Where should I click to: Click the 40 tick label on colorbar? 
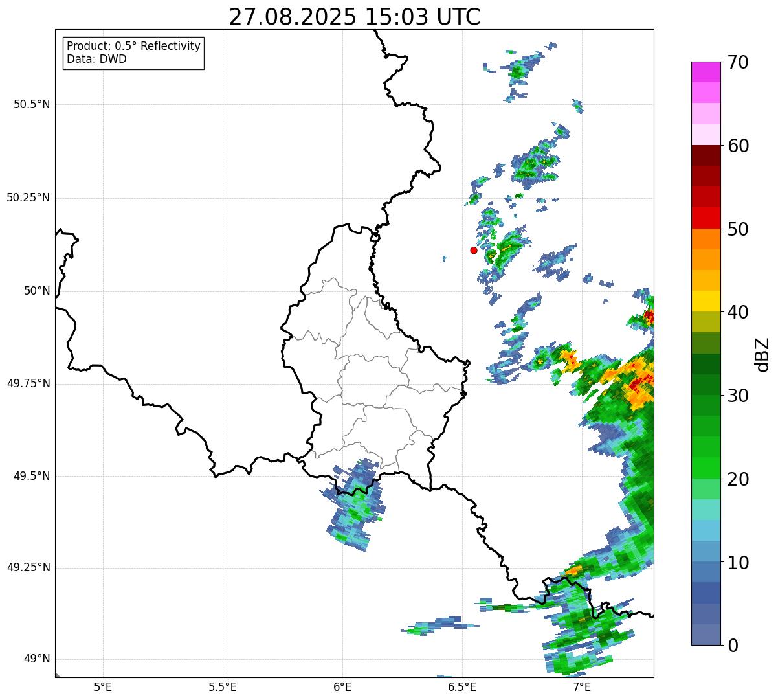(x=739, y=312)
